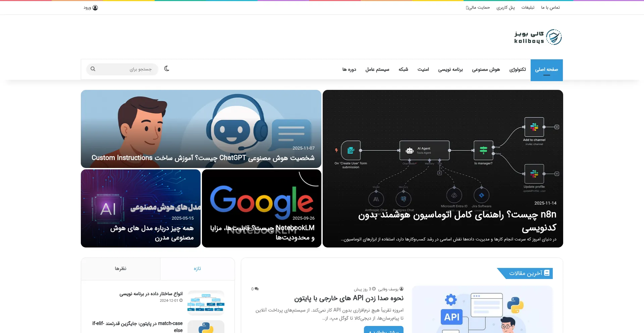Screen dimensions: 644x333
Task: Click the comments count bubble icon
Action: pyautogui.click(x=257, y=289)
